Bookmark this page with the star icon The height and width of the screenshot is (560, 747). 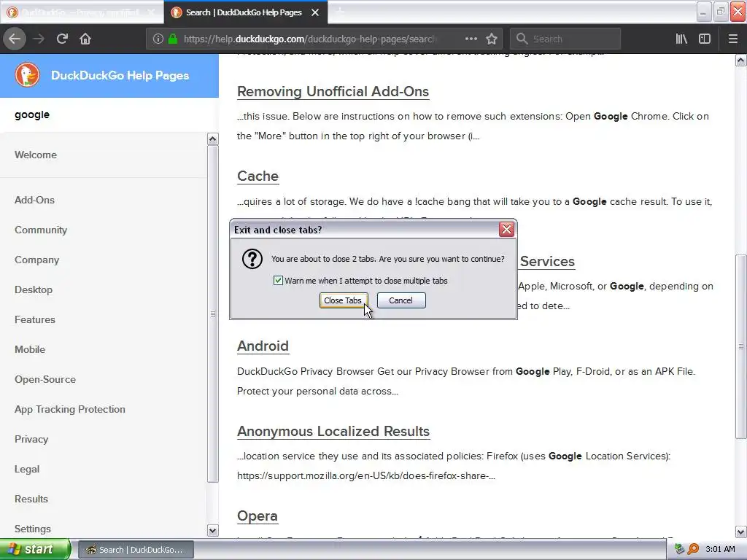pyautogui.click(x=492, y=39)
